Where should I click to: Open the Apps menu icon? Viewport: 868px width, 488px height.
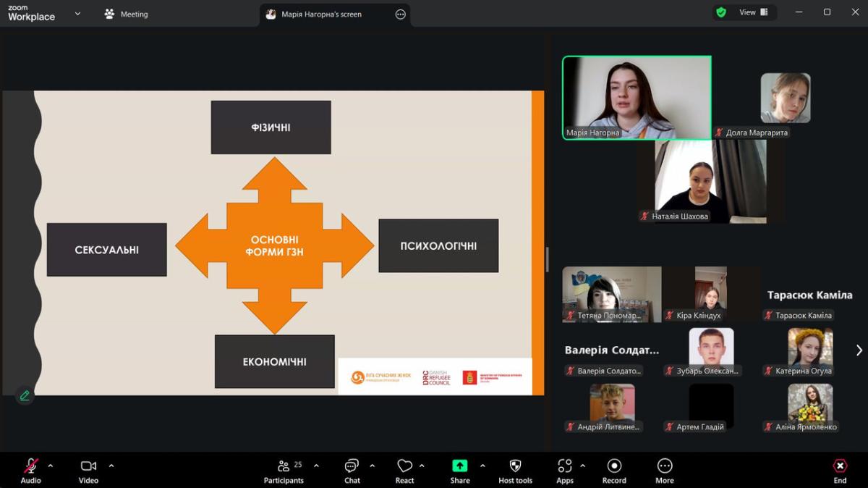[565, 471]
